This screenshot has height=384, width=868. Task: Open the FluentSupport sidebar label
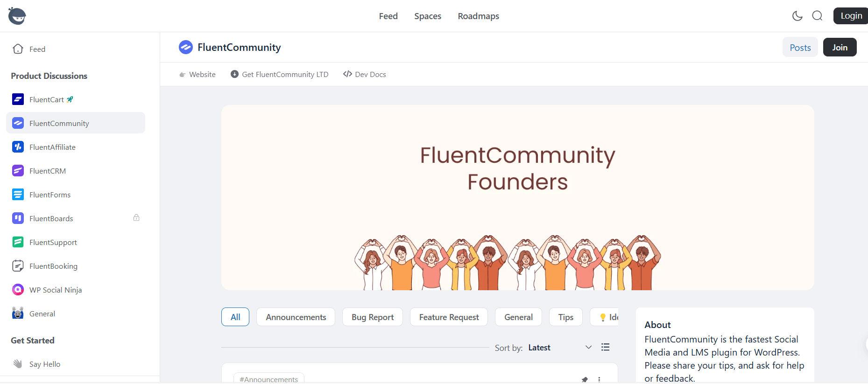[x=53, y=242]
